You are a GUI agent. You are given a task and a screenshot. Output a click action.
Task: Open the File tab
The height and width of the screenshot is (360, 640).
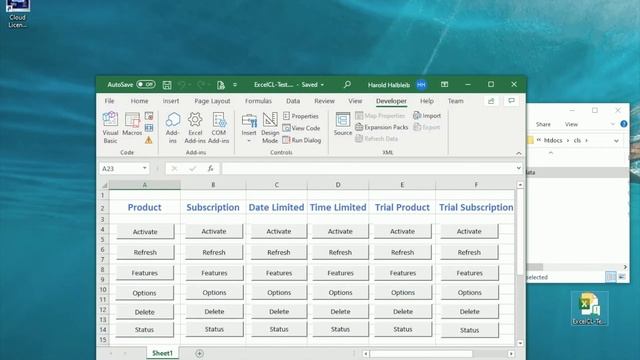coord(109,101)
